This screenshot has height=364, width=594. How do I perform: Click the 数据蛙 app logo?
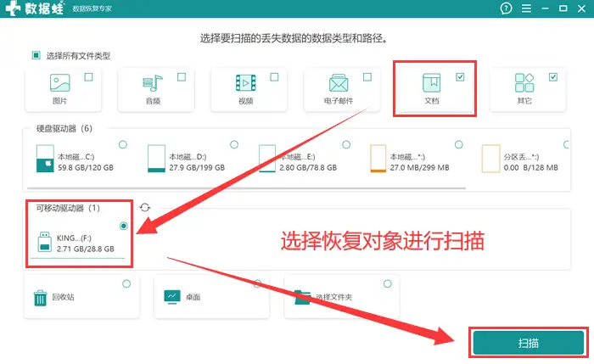click(x=35, y=8)
